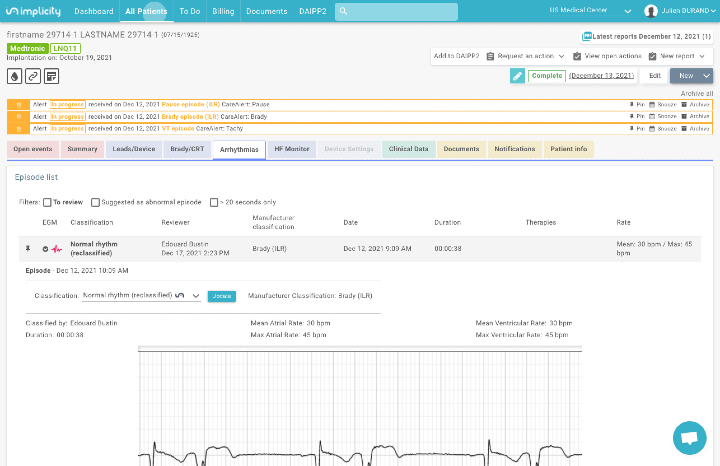Switch to the HF Monitor tab
This screenshot has height=466, width=720.
tap(292, 149)
